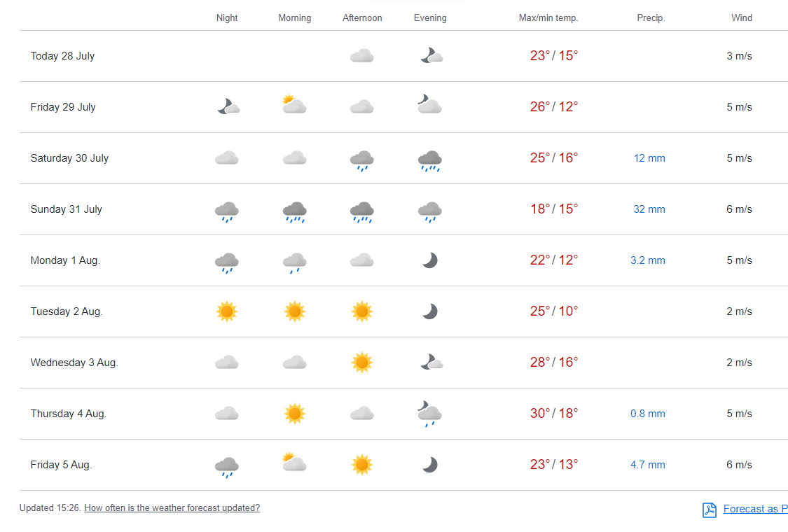
Task: Click Friday 29 July morning partly sunny icon
Action: coord(294,106)
